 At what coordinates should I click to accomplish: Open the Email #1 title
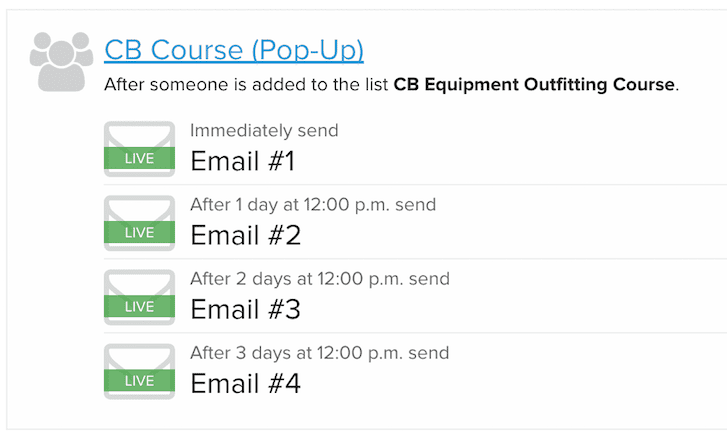[x=243, y=161]
